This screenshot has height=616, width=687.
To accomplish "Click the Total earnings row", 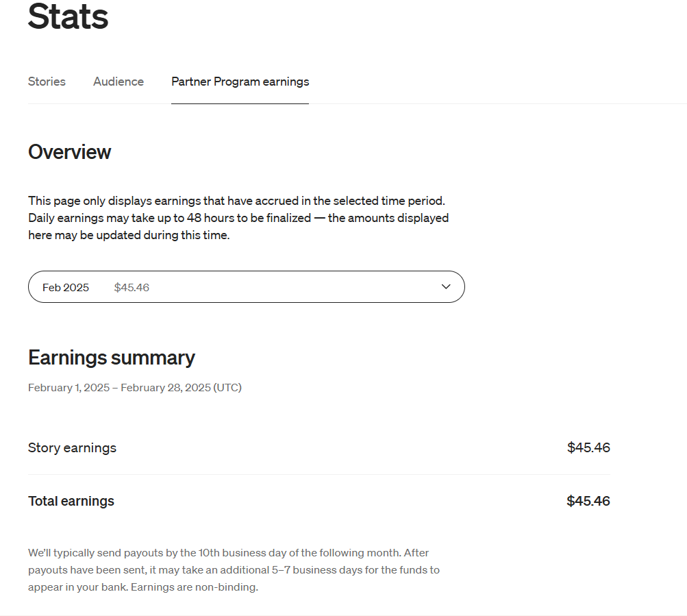I will click(x=71, y=501).
